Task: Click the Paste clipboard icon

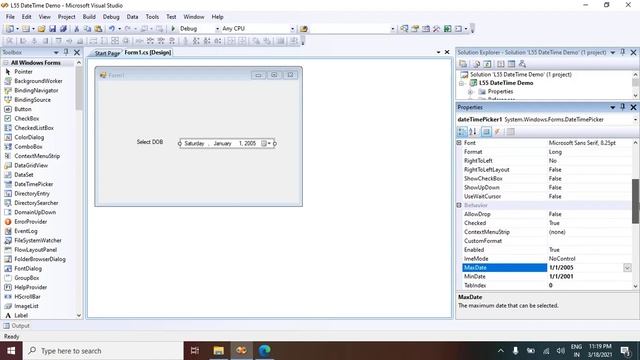Action: [x=98, y=29]
